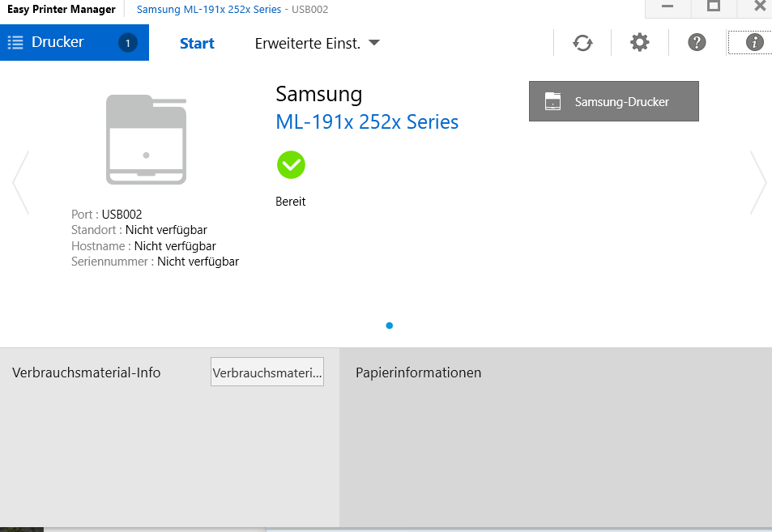This screenshot has height=532, width=772.
Task: Open help with the question mark icon
Action: click(697, 42)
